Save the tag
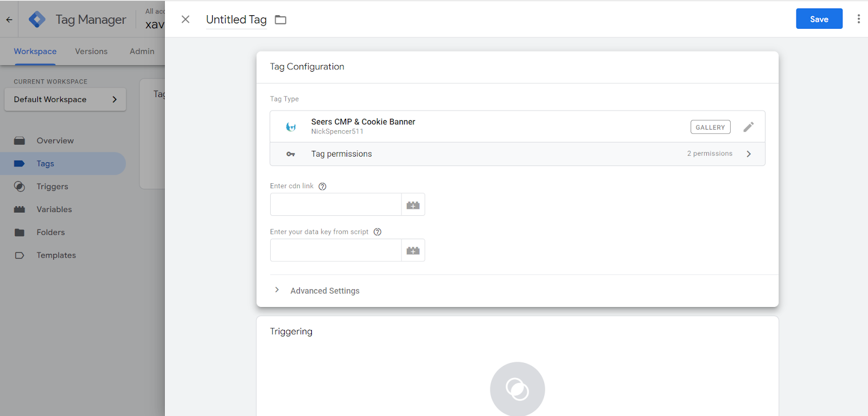This screenshot has height=416, width=868. (819, 19)
